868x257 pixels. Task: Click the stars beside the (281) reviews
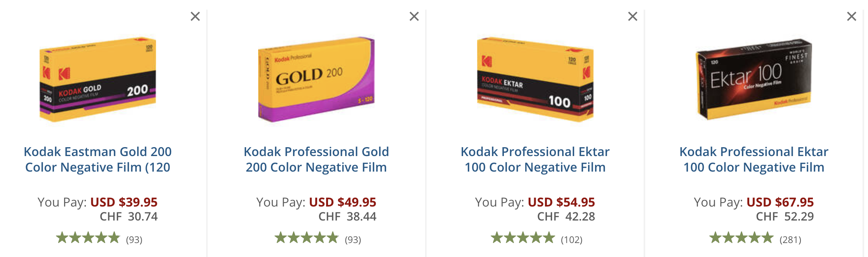741,237
